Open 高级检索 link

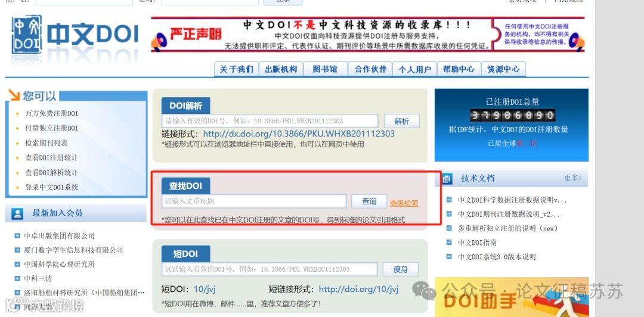404,203
